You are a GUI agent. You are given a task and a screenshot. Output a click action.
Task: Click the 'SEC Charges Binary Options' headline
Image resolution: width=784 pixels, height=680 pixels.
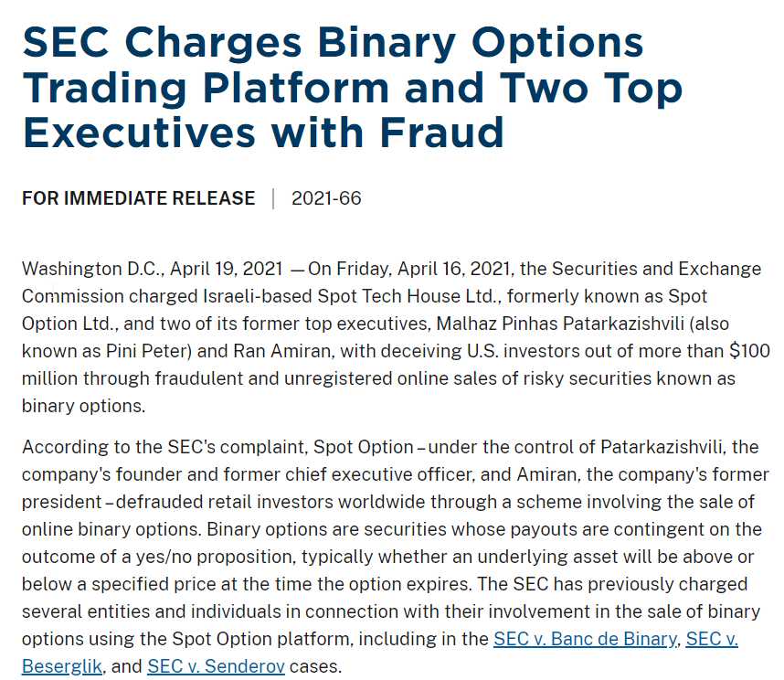333,43
